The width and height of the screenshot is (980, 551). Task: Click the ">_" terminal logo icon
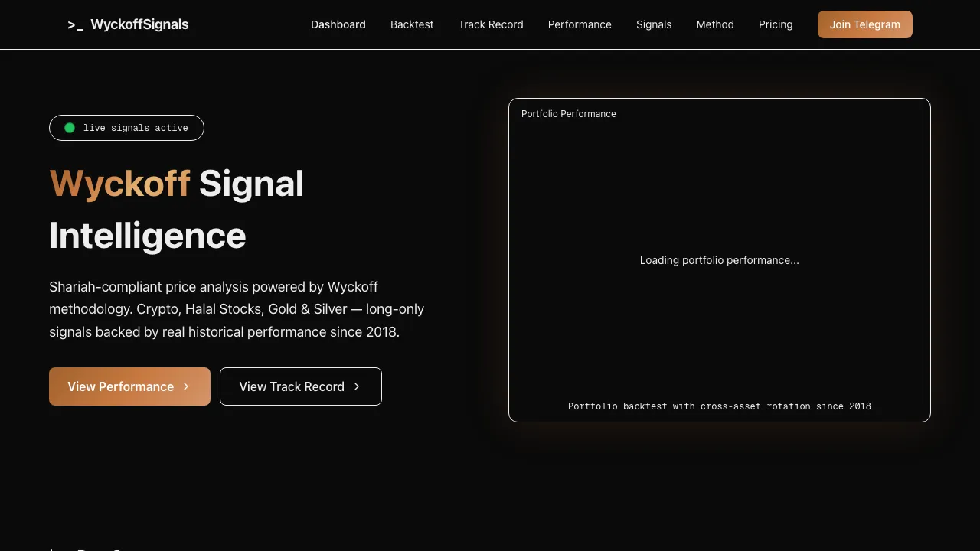75,25
